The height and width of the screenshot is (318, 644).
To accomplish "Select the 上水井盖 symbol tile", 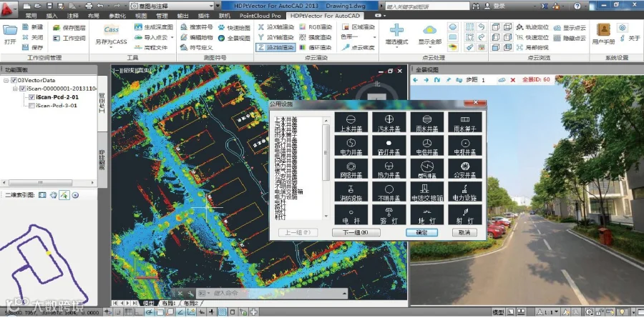I will (x=350, y=121).
